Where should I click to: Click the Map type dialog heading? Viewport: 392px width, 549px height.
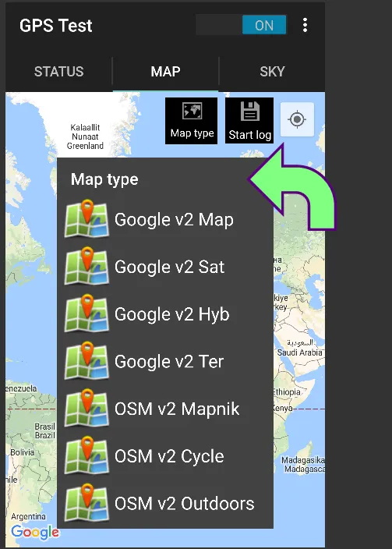click(104, 179)
